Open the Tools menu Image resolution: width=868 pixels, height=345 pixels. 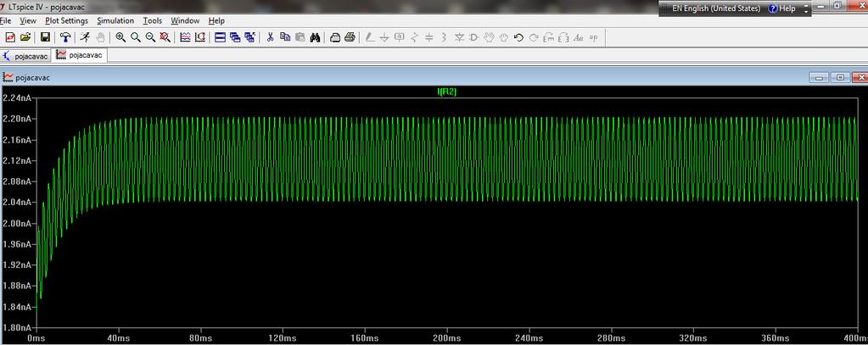point(152,20)
